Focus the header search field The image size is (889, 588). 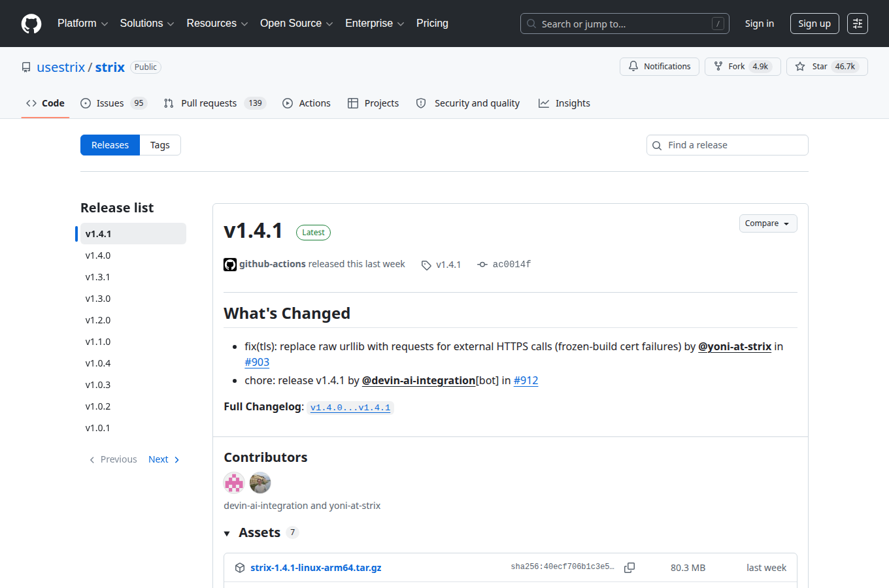(x=625, y=24)
